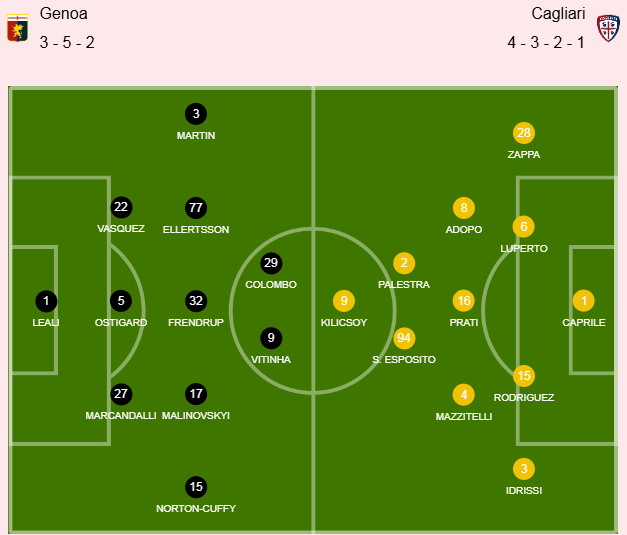This screenshot has height=535, width=627.
Task: Select Zappa's number 28 marker
Action: 524,133
